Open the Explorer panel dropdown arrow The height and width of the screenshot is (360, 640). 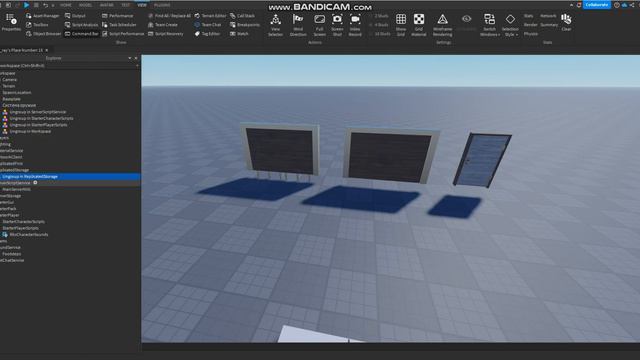(130, 58)
